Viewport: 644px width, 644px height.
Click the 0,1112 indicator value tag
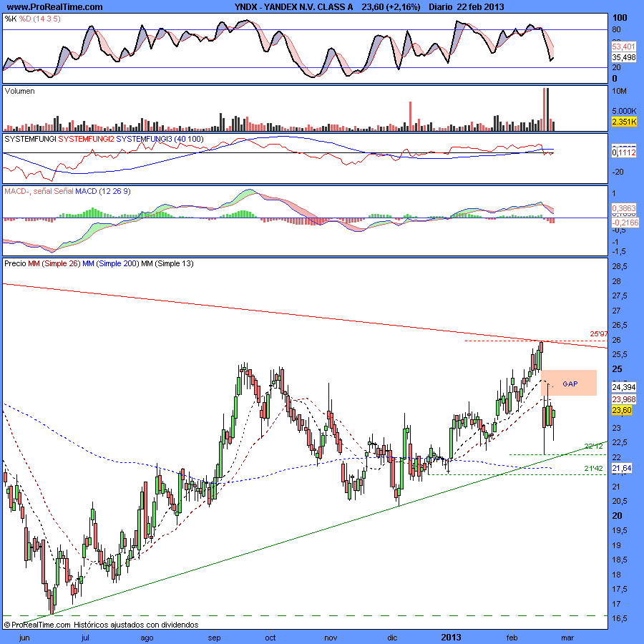click(x=624, y=152)
